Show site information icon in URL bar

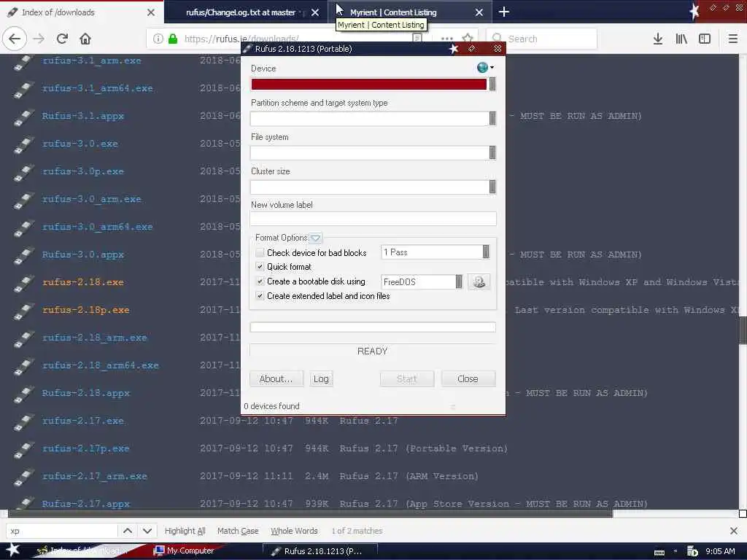158,39
